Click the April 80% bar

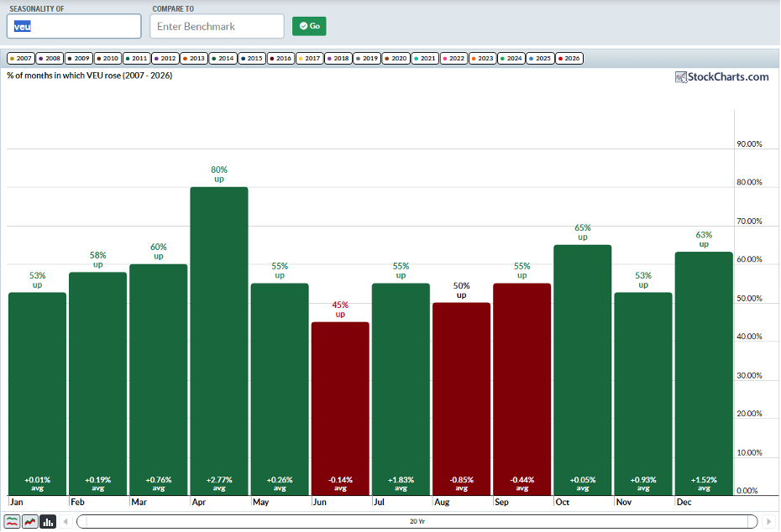click(x=219, y=342)
